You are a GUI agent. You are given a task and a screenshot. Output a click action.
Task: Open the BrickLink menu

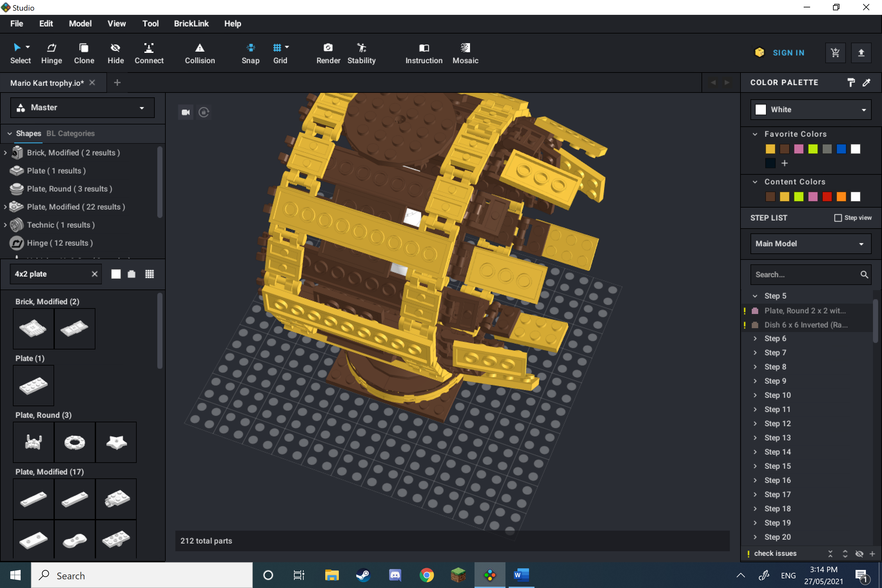191,24
